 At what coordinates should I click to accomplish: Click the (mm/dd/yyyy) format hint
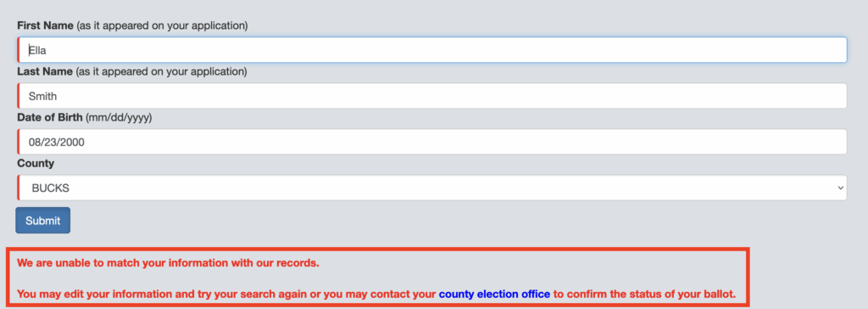(x=119, y=118)
